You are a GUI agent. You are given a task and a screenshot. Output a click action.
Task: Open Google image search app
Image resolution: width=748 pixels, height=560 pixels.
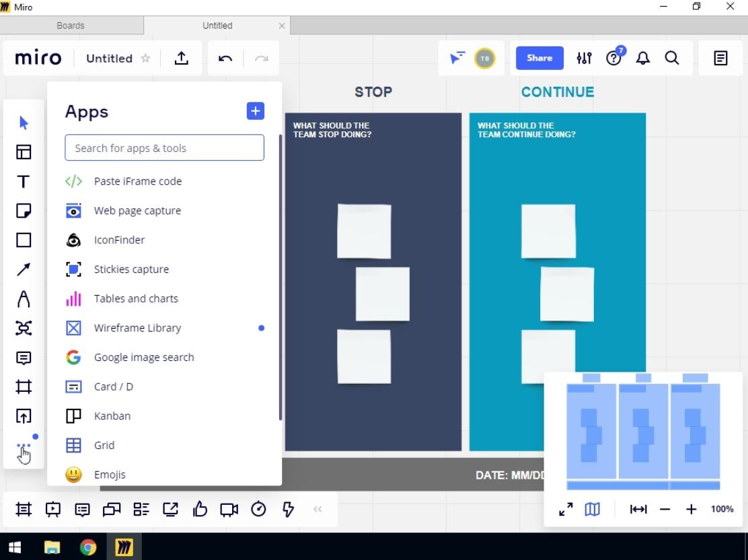165,358
